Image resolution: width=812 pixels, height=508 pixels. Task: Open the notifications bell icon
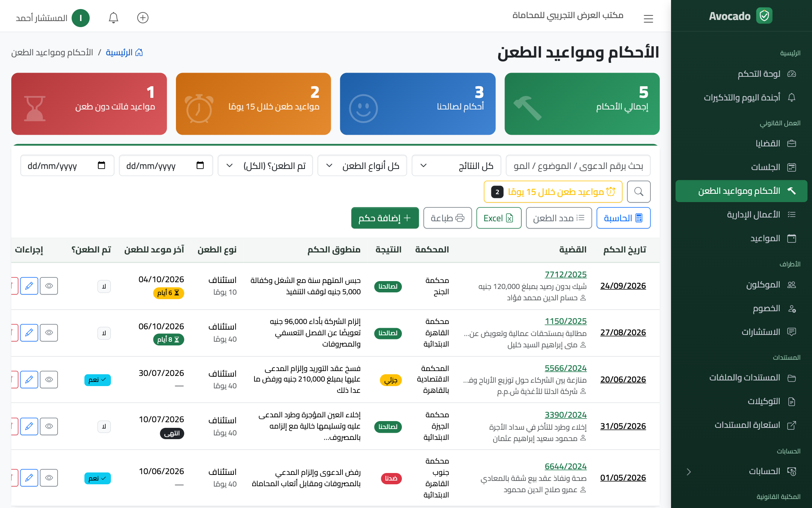[114, 18]
